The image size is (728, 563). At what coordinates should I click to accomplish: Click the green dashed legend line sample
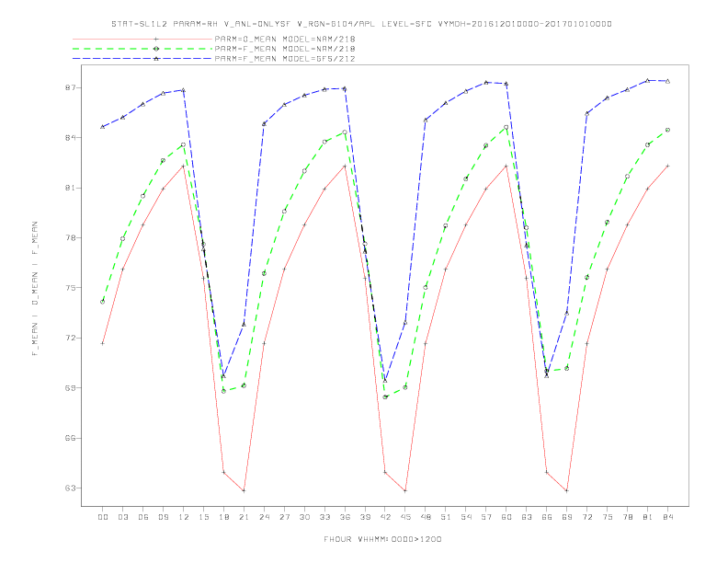pos(142,49)
